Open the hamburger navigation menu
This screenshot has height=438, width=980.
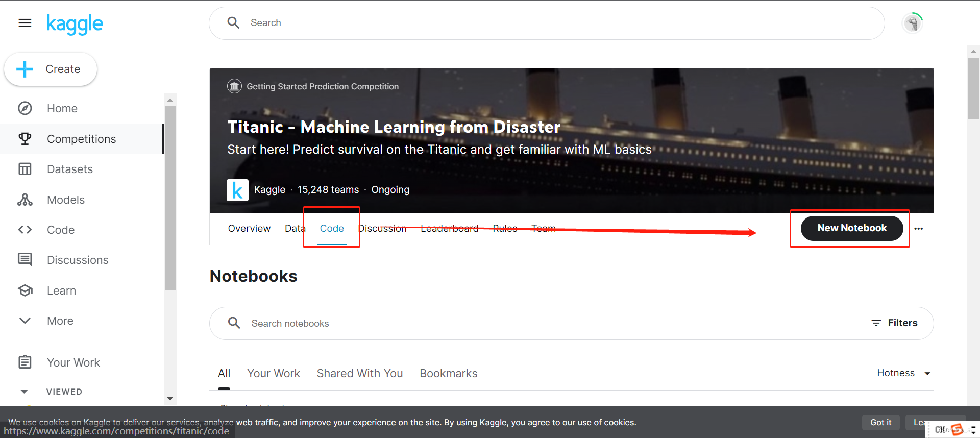(x=25, y=23)
